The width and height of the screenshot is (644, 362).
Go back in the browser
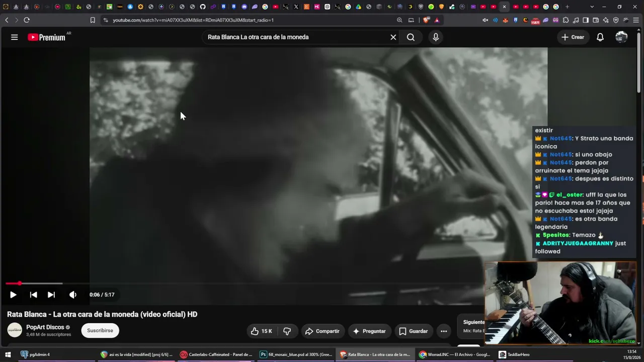(x=7, y=20)
